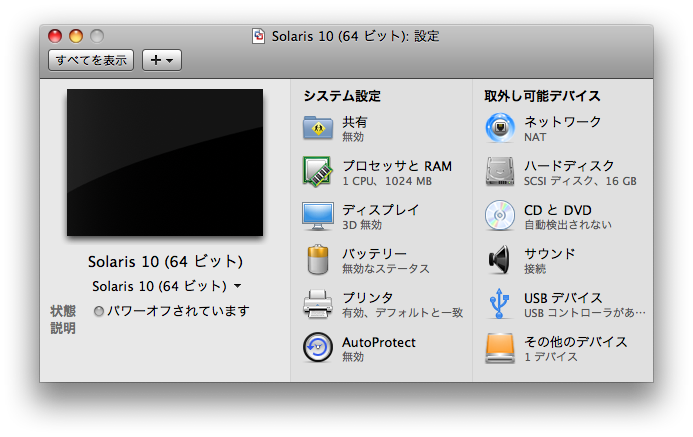Close the settings window with red button
The width and height of the screenshot is (693, 437).
[55, 36]
